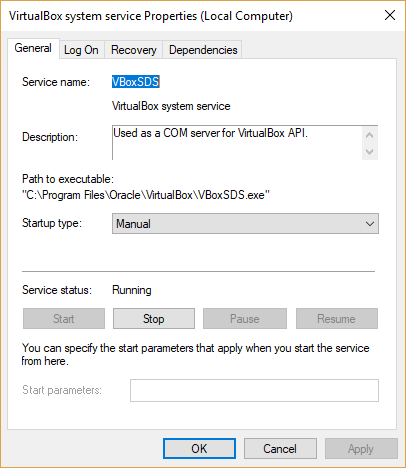406x468 pixels.
Task: Open the Dependencies tab
Action: tap(203, 50)
